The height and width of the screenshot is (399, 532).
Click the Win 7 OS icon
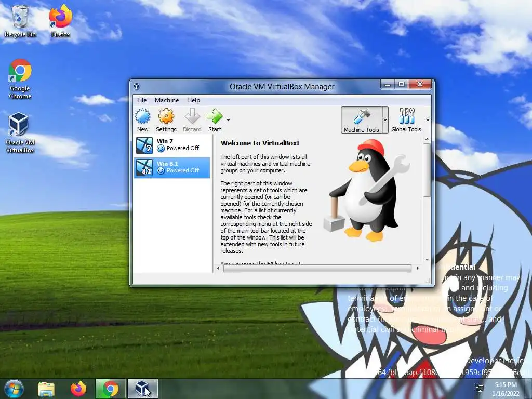tap(144, 145)
